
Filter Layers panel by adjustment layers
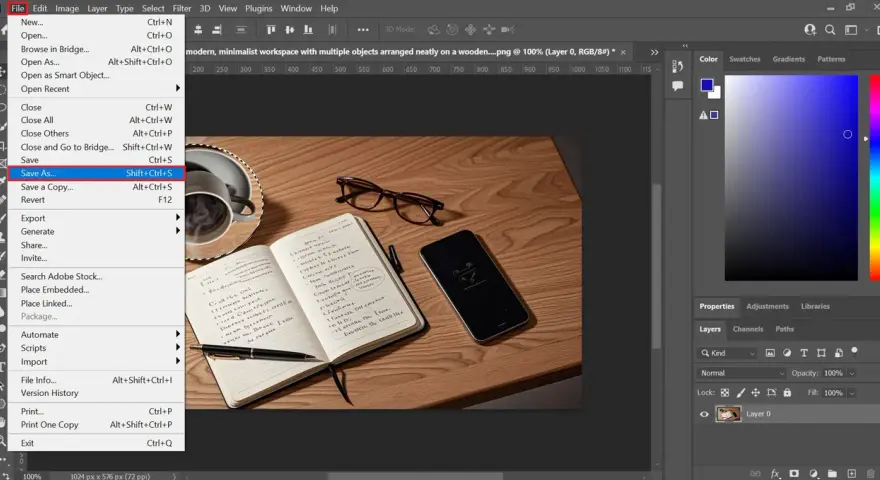[x=787, y=353]
